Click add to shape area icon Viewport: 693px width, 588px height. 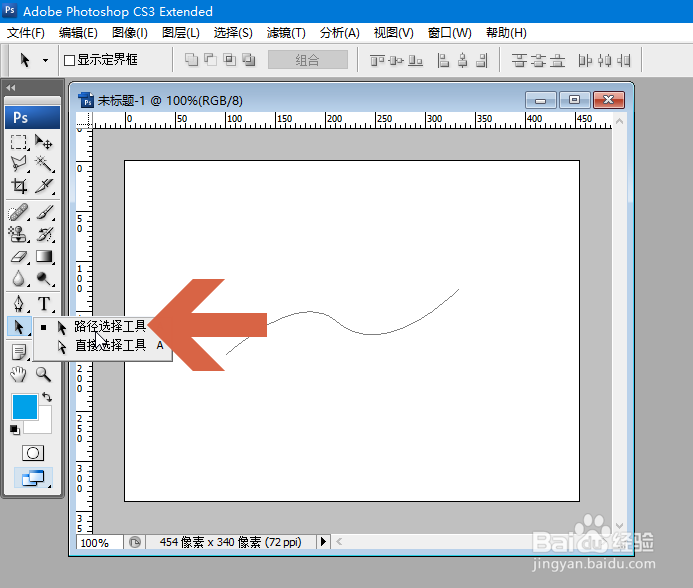pos(191,60)
